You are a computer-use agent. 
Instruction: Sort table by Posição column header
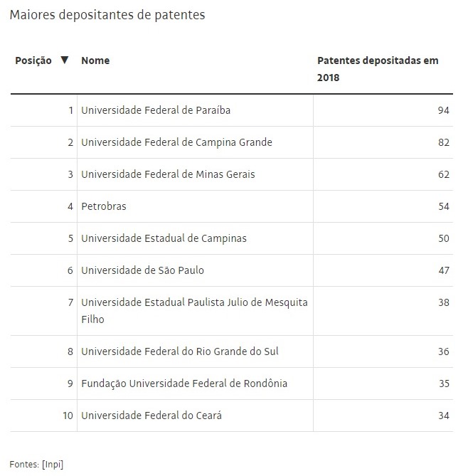click(33, 60)
